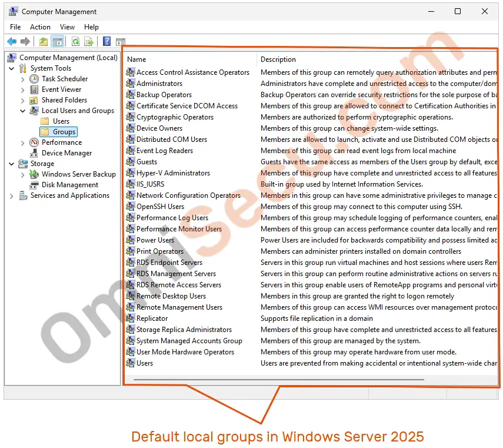Expand the Performance node

pos(22,143)
